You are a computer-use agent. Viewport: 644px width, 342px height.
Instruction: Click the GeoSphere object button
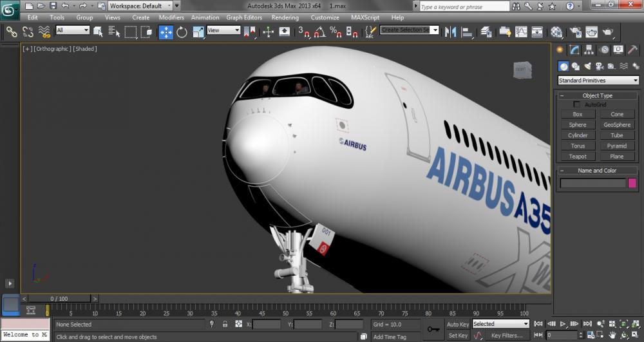pos(617,125)
